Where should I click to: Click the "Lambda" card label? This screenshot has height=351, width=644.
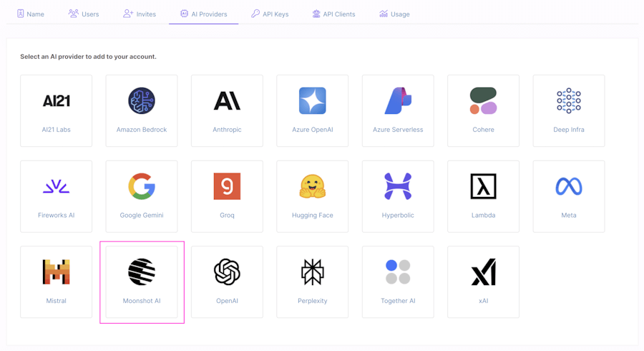coord(484,215)
